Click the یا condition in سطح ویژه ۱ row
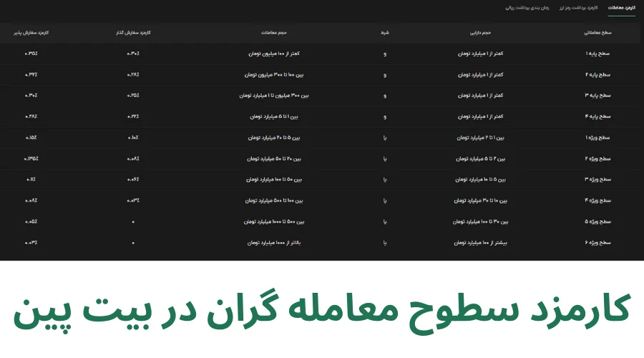The image size is (644, 358). (x=384, y=137)
